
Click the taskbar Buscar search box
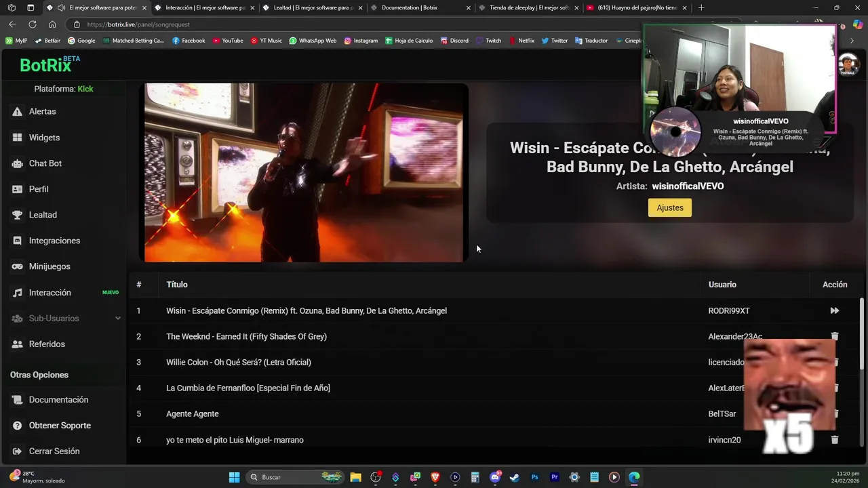coord(295,477)
